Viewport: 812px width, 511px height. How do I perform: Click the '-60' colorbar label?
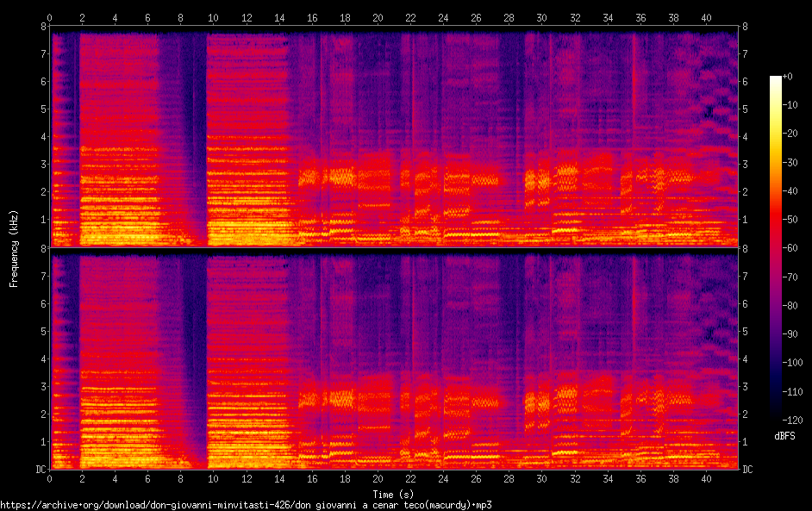(790, 248)
